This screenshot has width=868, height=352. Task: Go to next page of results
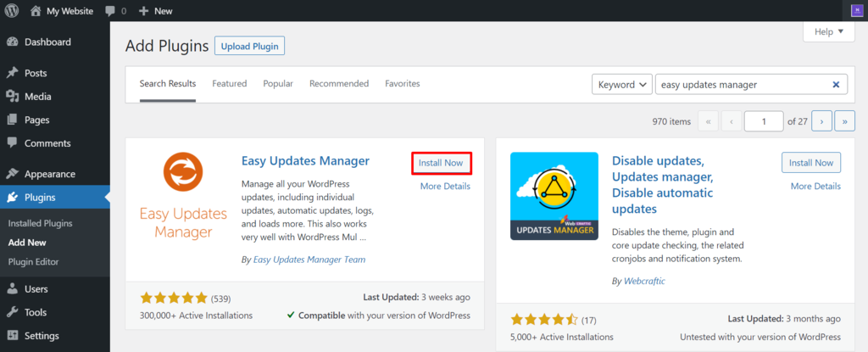tap(821, 121)
